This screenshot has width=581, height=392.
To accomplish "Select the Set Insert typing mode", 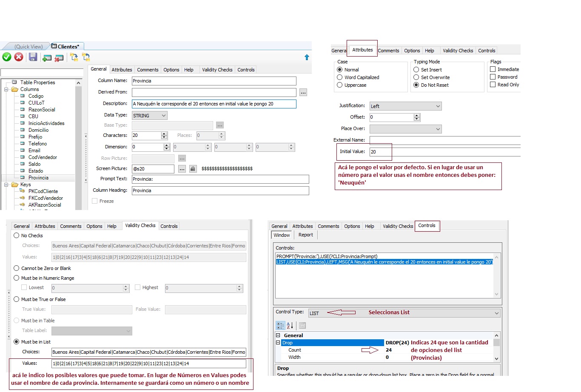I will [x=416, y=70].
